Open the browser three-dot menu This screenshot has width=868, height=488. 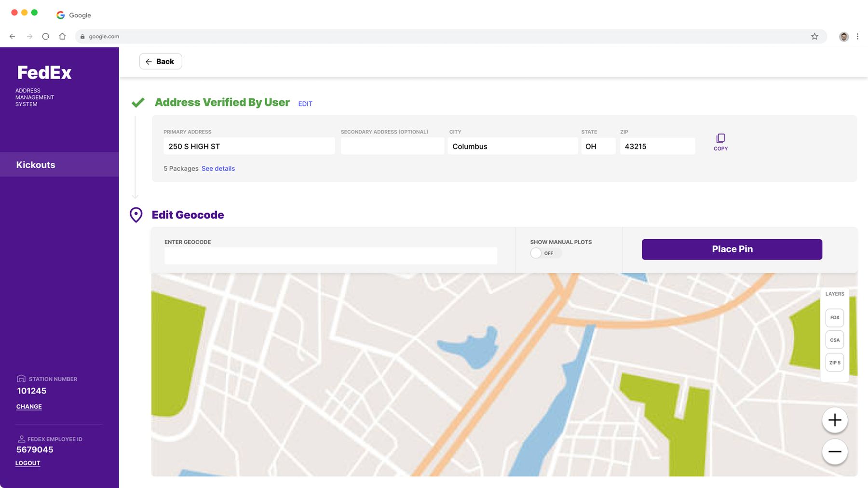tap(857, 37)
